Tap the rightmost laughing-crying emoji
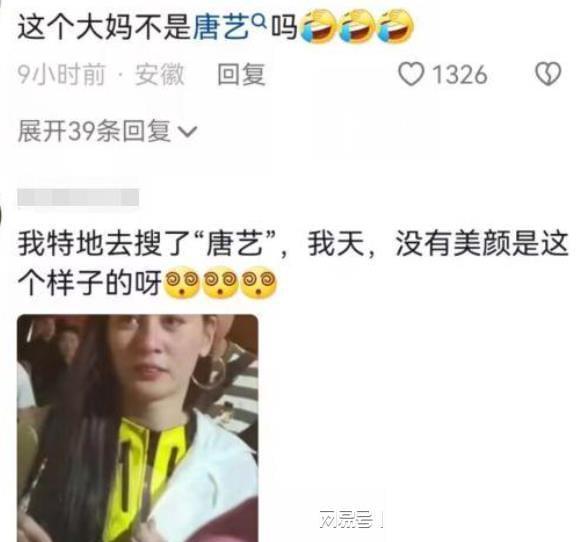Screen dimensions: 587x542 [395, 26]
